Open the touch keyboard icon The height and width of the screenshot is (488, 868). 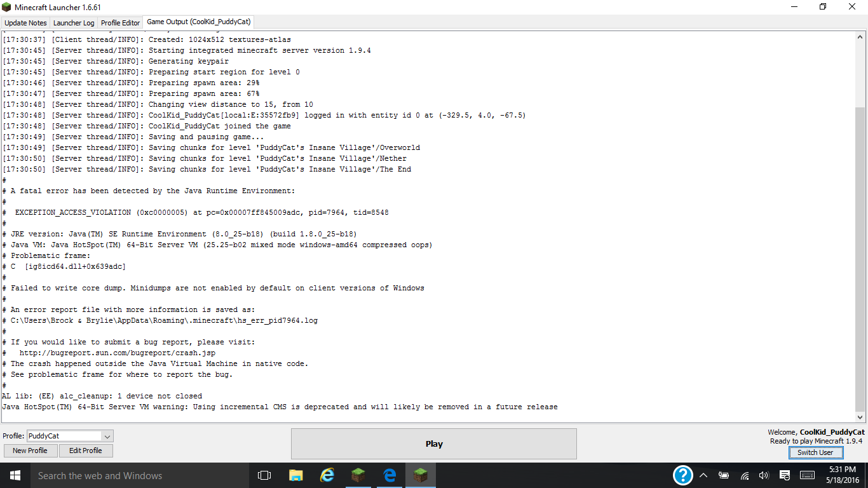click(x=808, y=475)
